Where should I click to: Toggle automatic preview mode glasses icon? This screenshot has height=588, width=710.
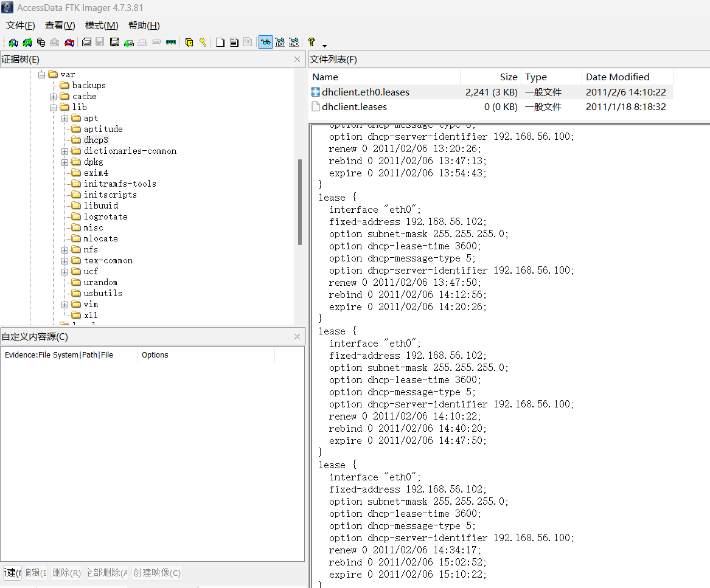click(265, 43)
